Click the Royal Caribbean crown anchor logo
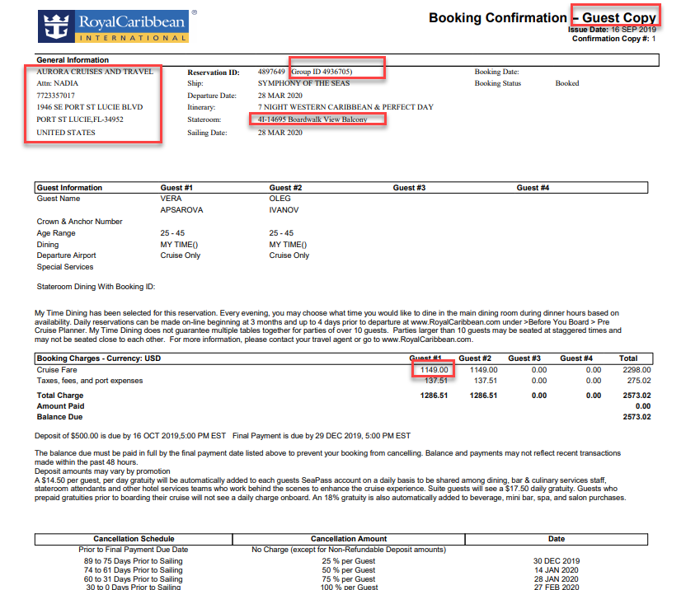 coord(56,25)
